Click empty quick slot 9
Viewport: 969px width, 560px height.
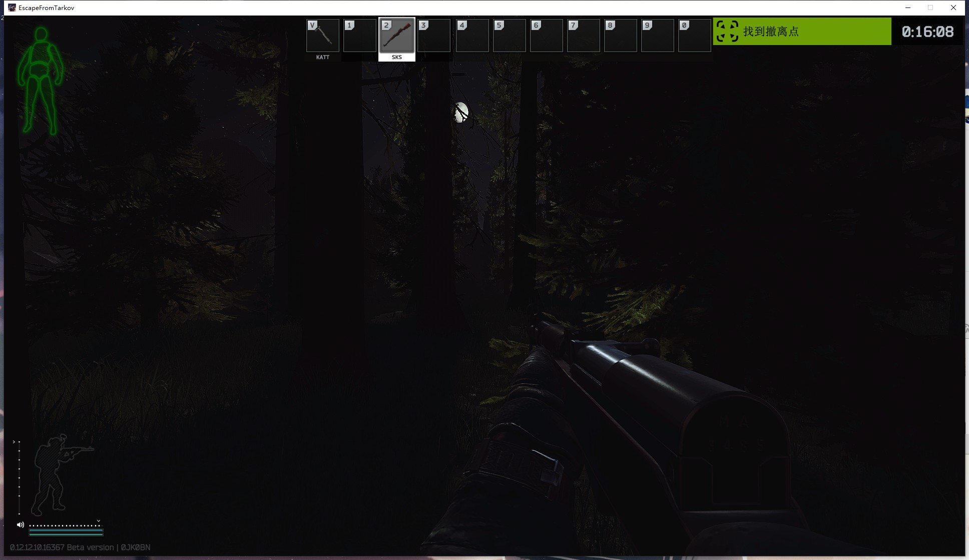[x=658, y=36]
